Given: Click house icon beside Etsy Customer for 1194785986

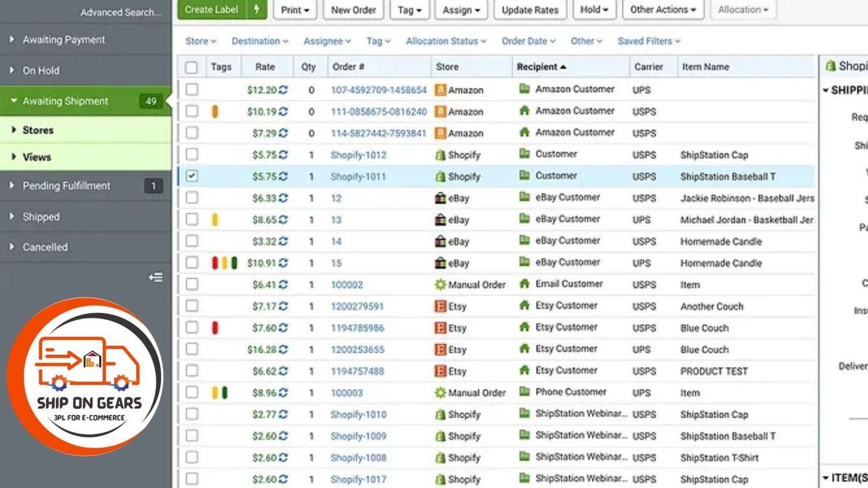Looking at the screenshot, I should click(x=525, y=327).
